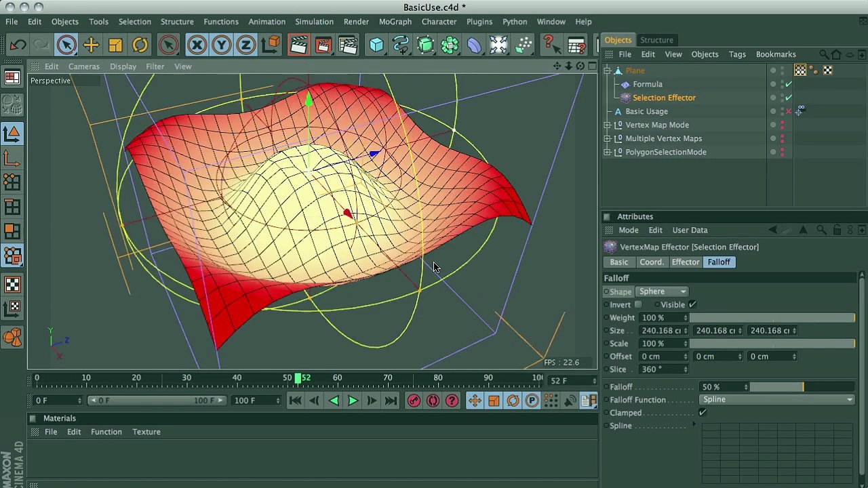Open the Python menu
This screenshot has height=488, width=868.
(515, 22)
